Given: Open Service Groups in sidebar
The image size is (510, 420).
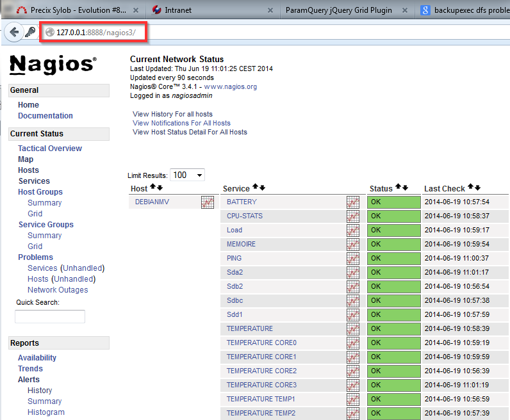Looking at the screenshot, I should (x=46, y=225).
